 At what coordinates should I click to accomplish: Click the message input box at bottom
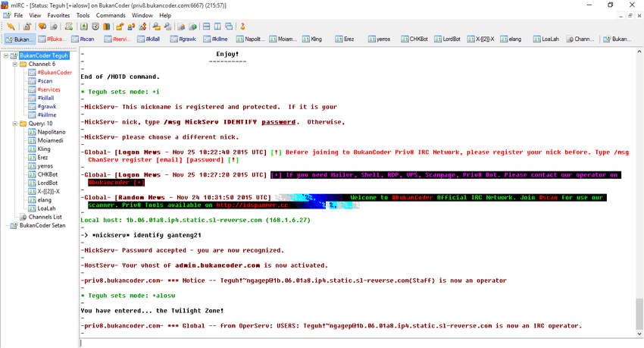[356, 342]
